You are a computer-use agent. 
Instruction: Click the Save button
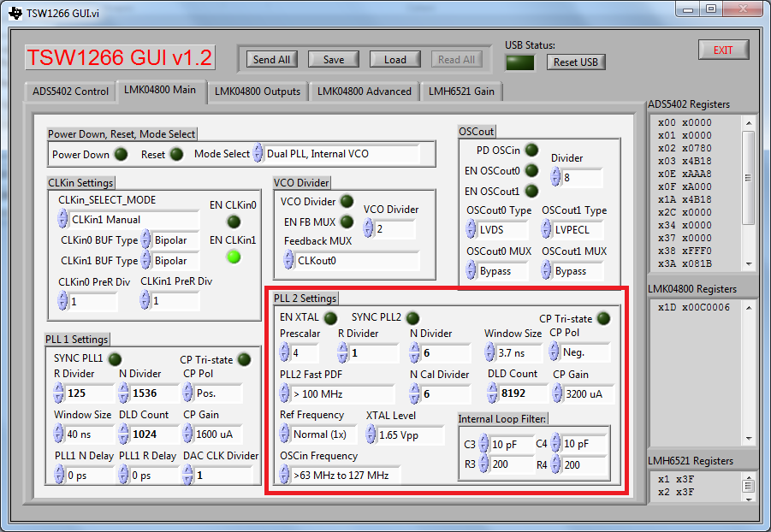pos(334,60)
